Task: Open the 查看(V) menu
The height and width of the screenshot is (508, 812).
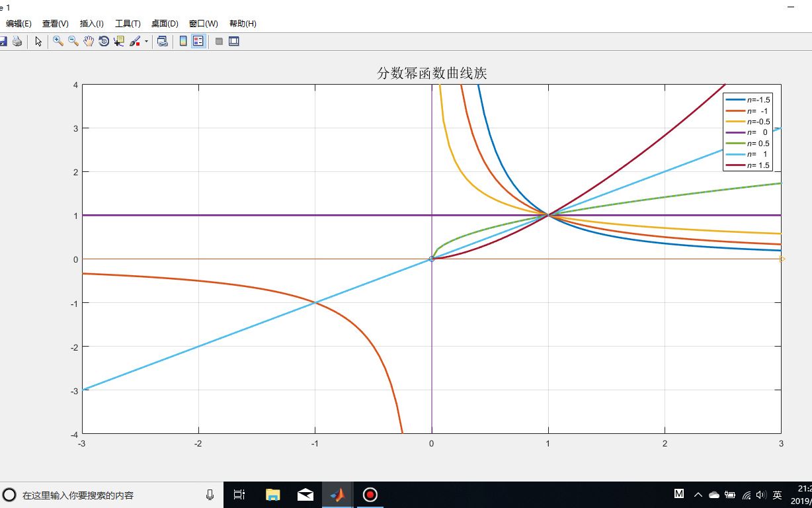Action: coord(56,23)
